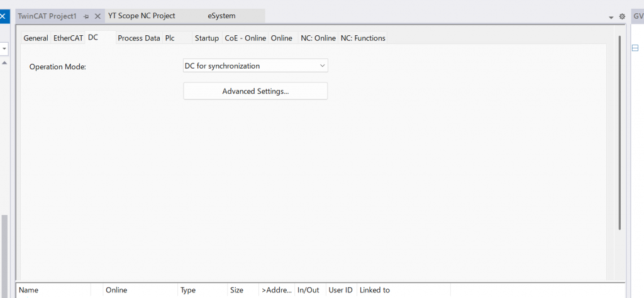
Task: Switch to the General tab
Action: (36, 38)
